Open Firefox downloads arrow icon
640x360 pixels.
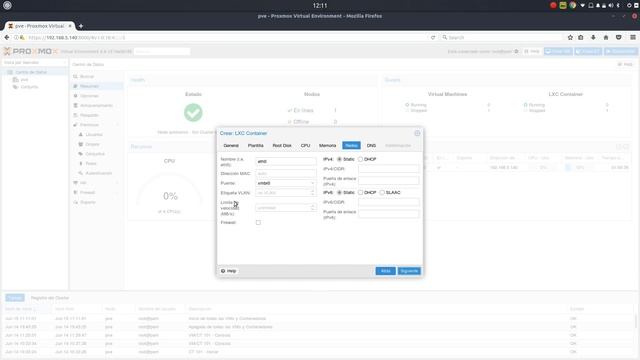tap(593, 37)
